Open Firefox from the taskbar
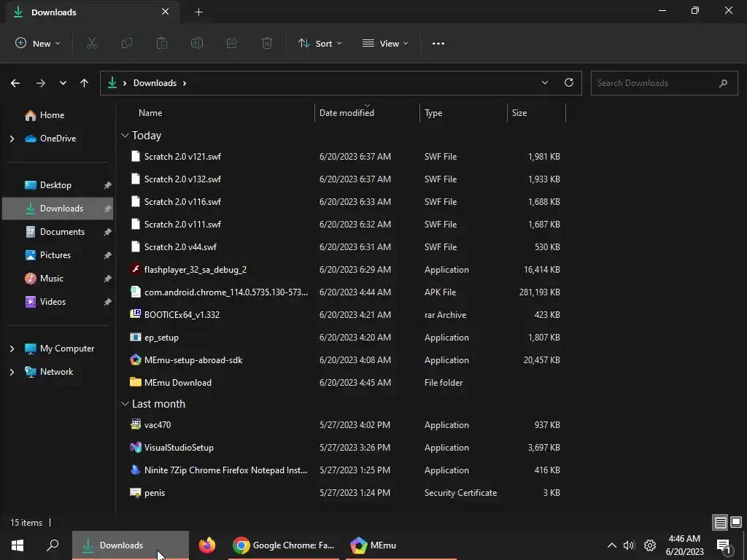 (x=207, y=545)
